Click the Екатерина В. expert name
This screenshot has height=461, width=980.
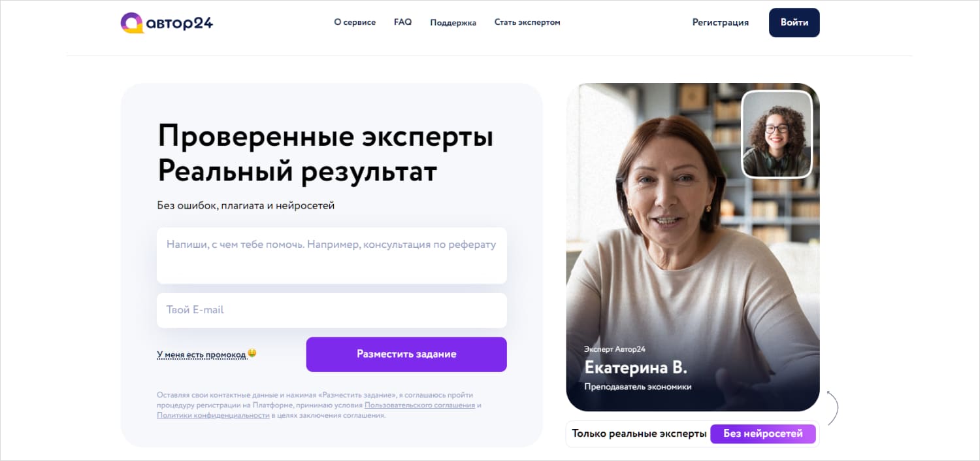636,367
